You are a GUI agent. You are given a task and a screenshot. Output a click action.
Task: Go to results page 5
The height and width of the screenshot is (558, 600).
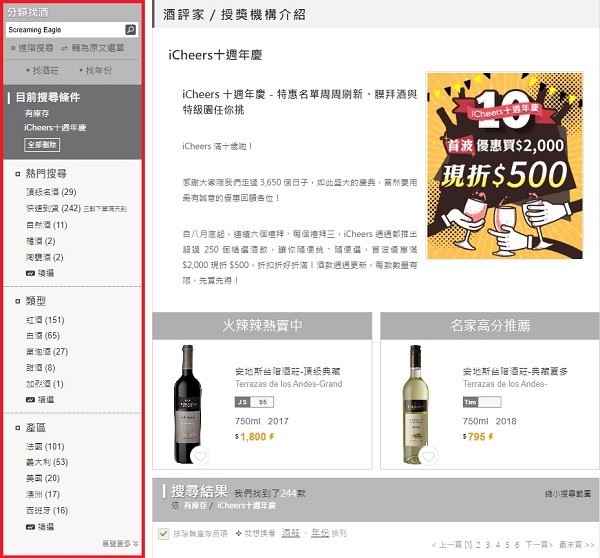click(507, 545)
